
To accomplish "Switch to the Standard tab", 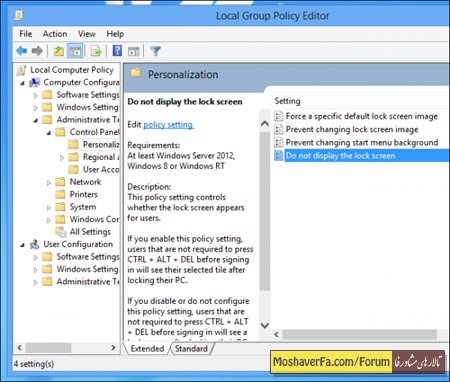I will (191, 349).
